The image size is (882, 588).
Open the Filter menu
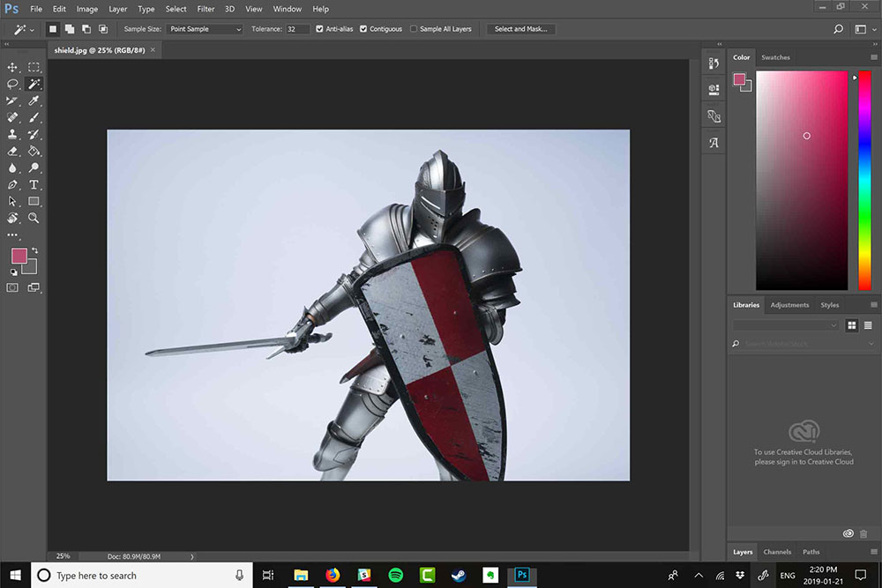pyautogui.click(x=206, y=9)
